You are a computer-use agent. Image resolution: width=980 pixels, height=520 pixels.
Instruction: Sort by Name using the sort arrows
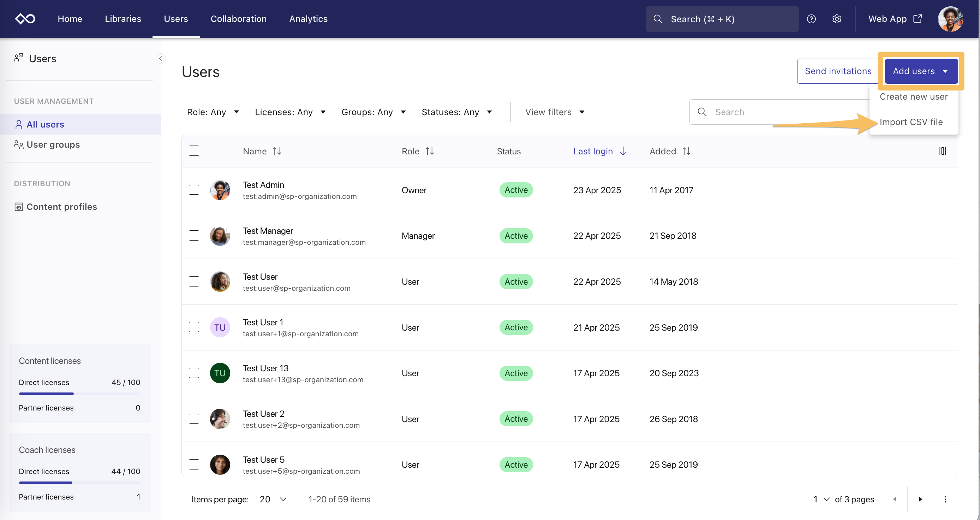[x=277, y=151]
